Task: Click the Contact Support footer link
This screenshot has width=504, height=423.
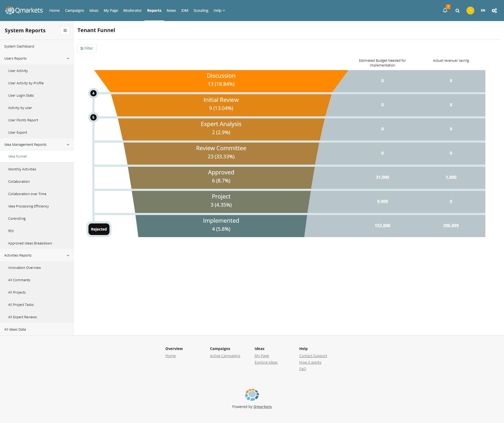Action: 313,356
